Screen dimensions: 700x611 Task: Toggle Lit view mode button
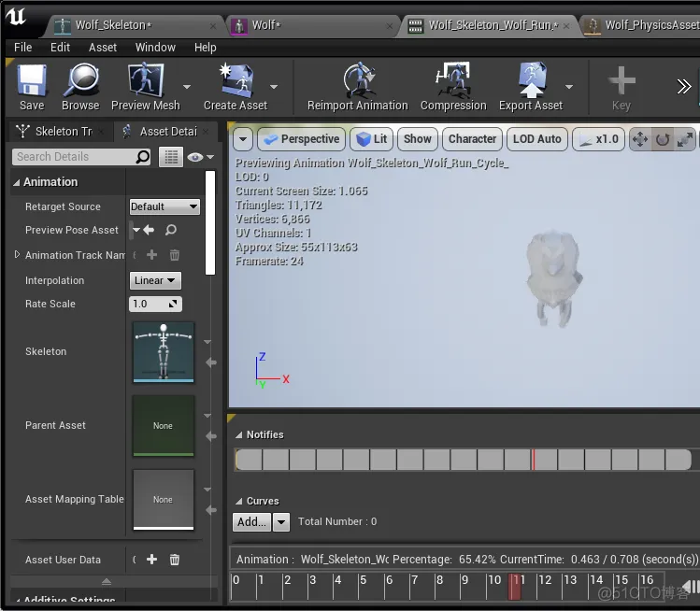pos(372,139)
